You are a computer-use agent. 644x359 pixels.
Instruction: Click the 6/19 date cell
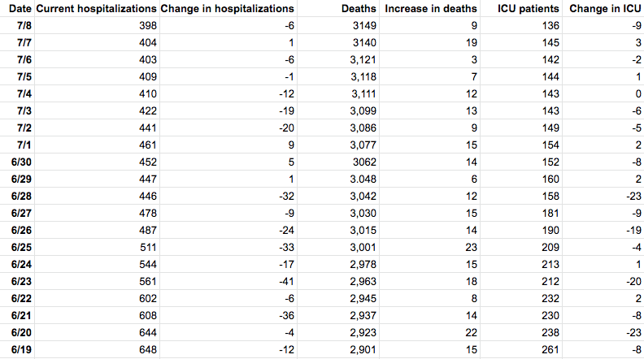pyautogui.click(x=23, y=350)
